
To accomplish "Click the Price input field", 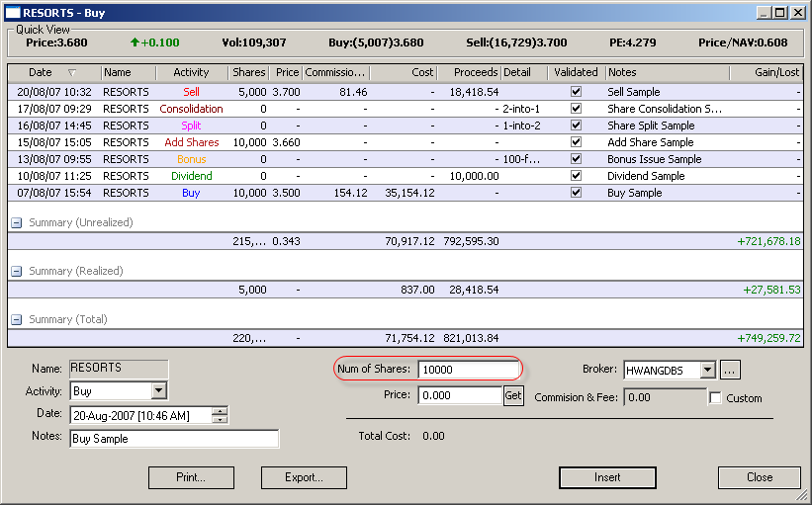I will click(460, 396).
